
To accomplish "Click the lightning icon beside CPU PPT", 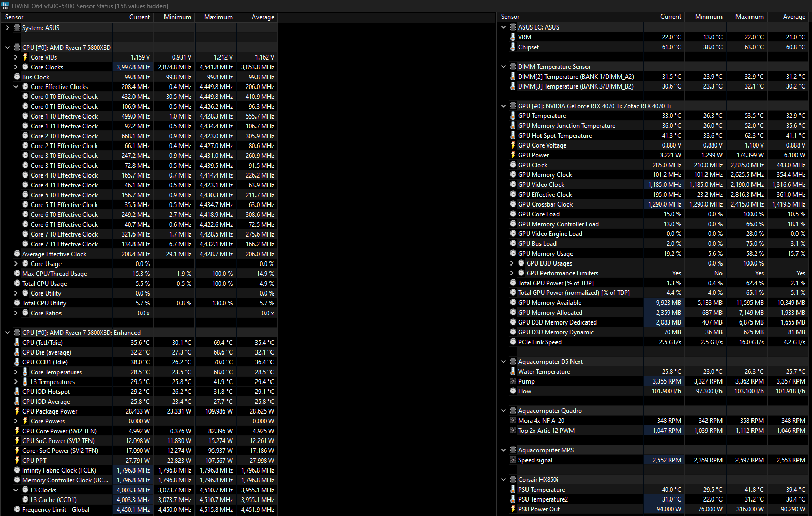I will (17, 460).
